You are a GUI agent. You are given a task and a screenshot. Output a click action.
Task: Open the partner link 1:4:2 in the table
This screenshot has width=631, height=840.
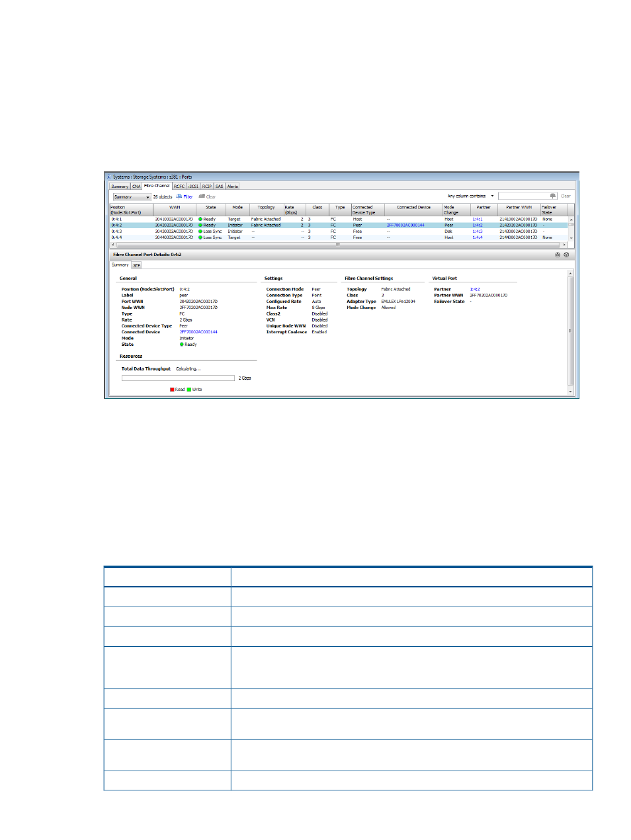click(478, 226)
